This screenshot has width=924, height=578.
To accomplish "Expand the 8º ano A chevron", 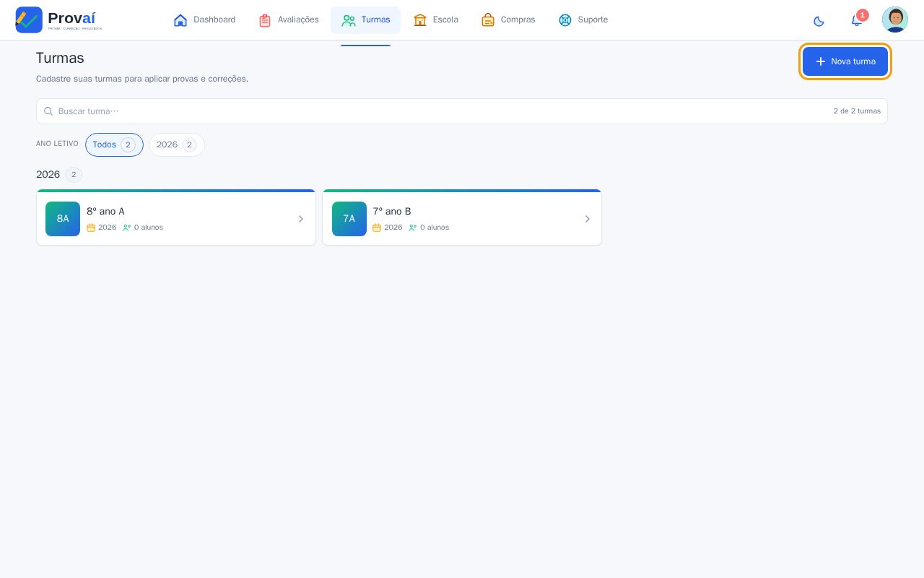I will (301, 219).
